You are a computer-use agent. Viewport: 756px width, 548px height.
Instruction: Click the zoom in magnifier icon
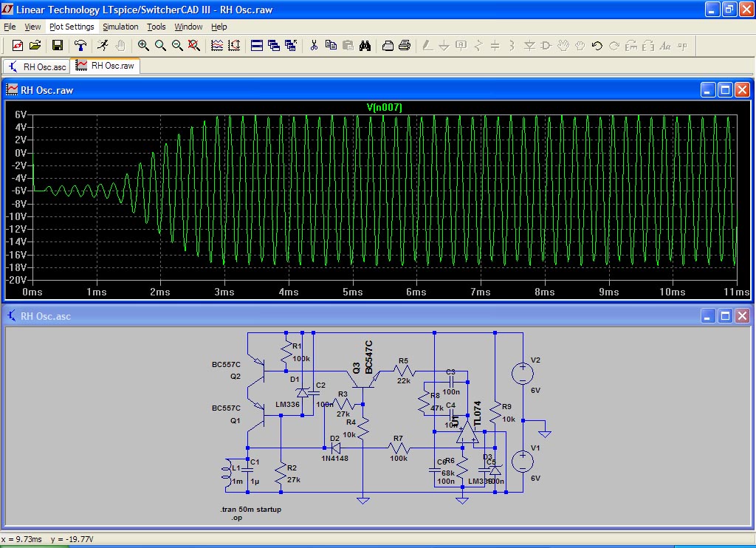(143, 46)
